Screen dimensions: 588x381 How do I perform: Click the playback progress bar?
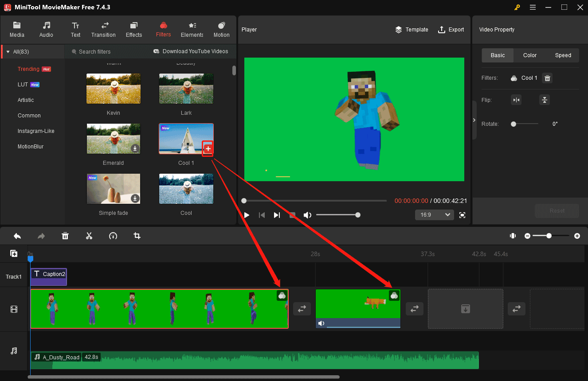pyautogui.click(x=315, y=201)
